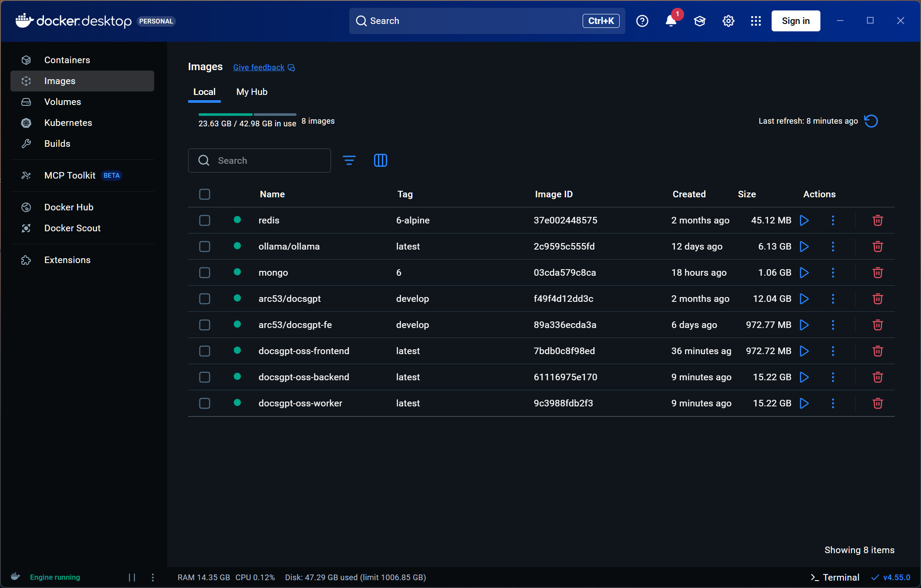
Task: Delete the mongo image
Action: (x=877, y=273)
